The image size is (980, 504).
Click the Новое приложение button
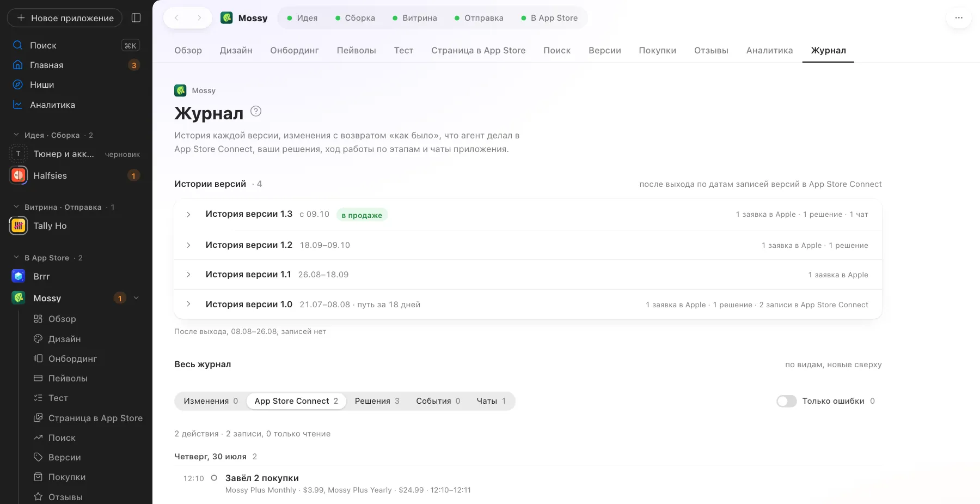pos(65,18)
